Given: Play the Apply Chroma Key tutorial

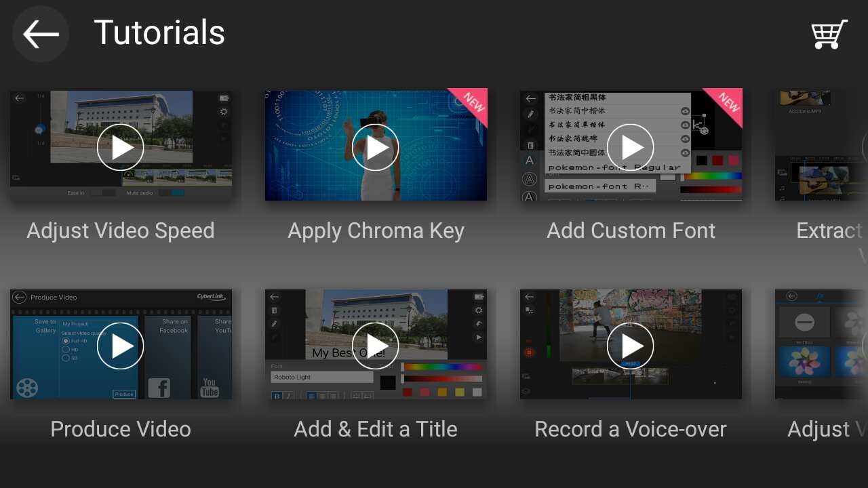Looking at the screenshot, I should 375,147.
